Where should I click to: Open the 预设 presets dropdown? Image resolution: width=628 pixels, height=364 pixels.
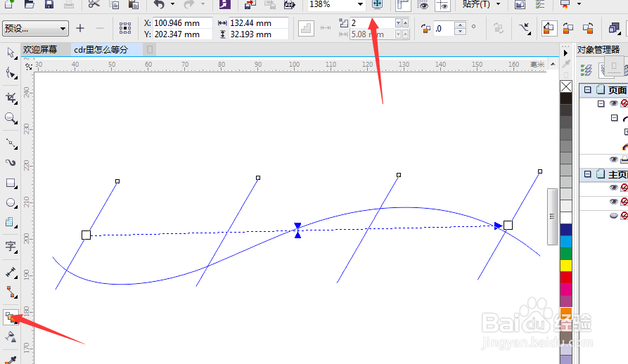(35, 28)
